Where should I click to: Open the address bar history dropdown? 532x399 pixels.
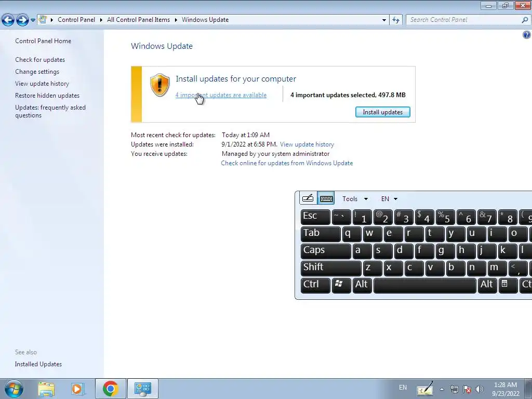(384, 20)
